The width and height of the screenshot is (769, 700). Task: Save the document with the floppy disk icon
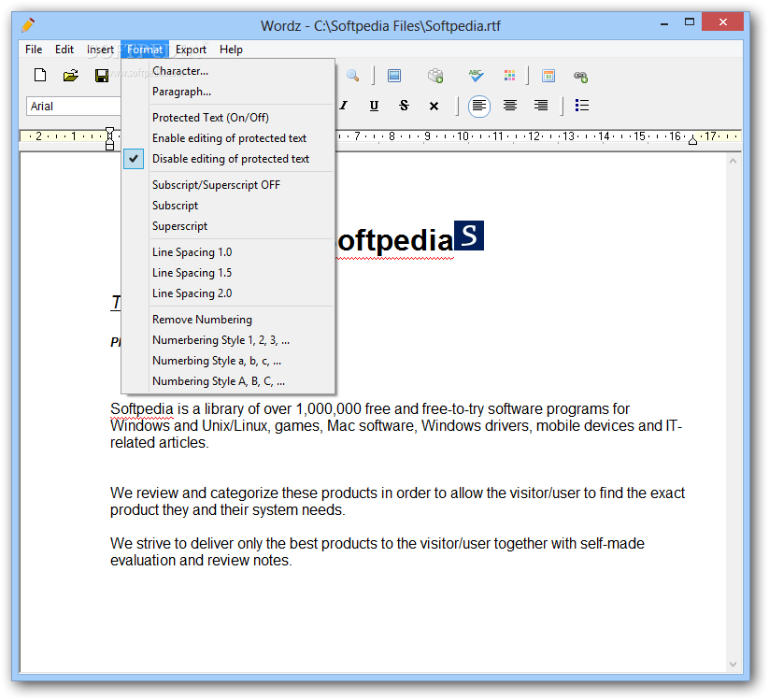point(102,76)
